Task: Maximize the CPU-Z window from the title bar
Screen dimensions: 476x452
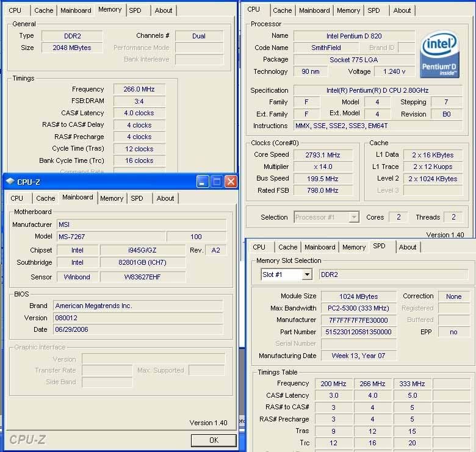Action: coord(217,181)
